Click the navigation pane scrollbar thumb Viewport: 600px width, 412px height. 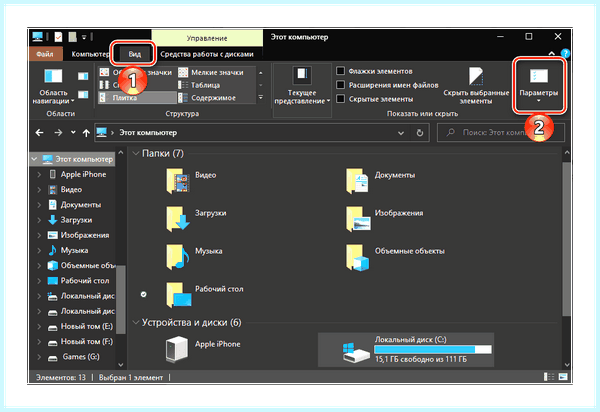pos(121,300)
